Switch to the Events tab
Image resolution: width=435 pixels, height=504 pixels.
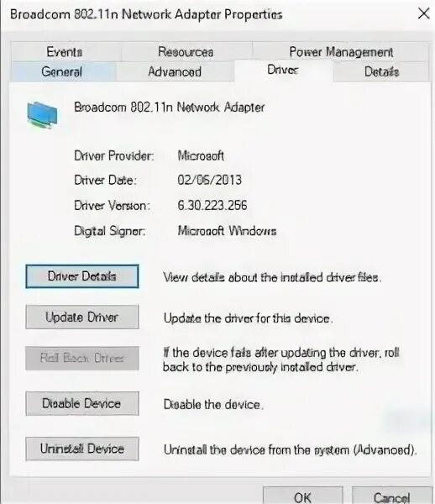pos(65,52)
